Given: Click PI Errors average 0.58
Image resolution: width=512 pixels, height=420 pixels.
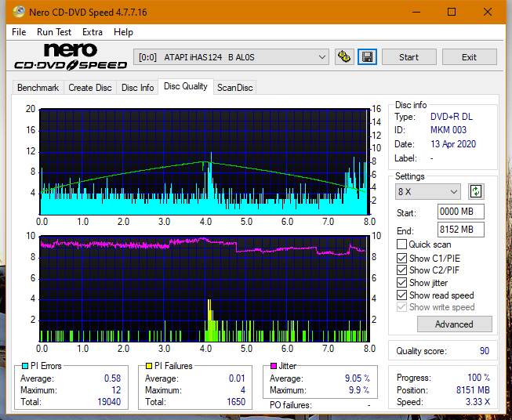Looking at the screenshot, I should click(112, 378).
